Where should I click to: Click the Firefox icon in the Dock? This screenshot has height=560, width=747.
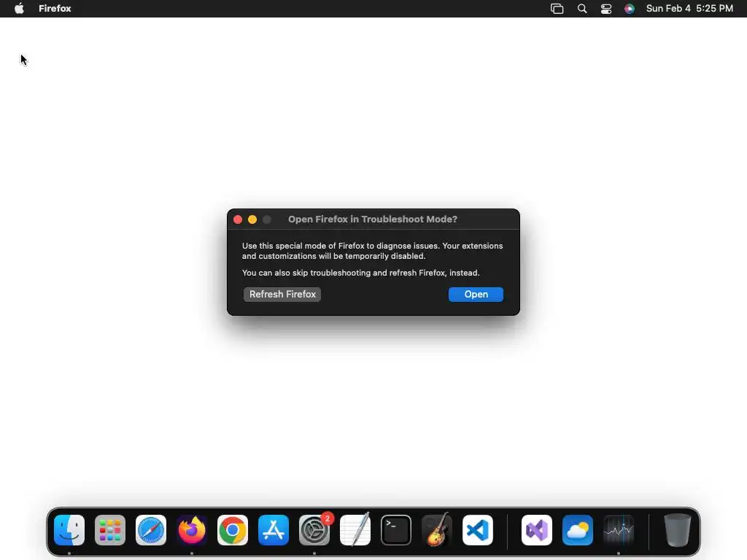192,530
